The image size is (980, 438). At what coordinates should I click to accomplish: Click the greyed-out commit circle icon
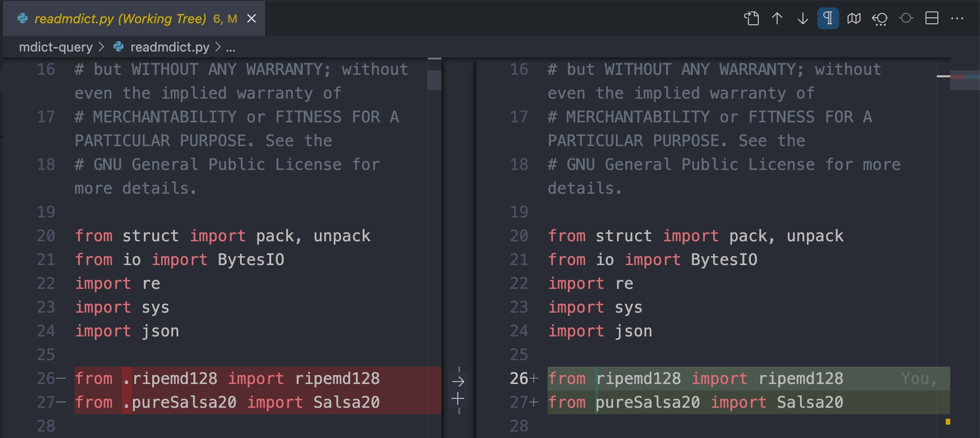tap(906, 19)
